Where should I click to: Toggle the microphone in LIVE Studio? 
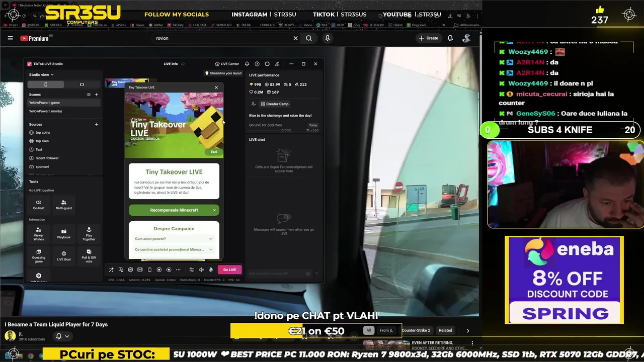(x=211, y=270)
